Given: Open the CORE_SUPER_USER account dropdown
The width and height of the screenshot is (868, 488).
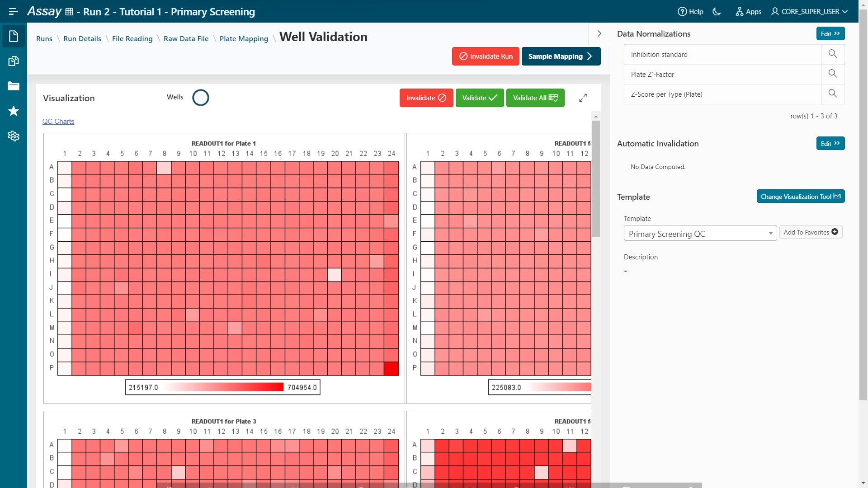Looking at the screenshot, I should click(809, 12).
